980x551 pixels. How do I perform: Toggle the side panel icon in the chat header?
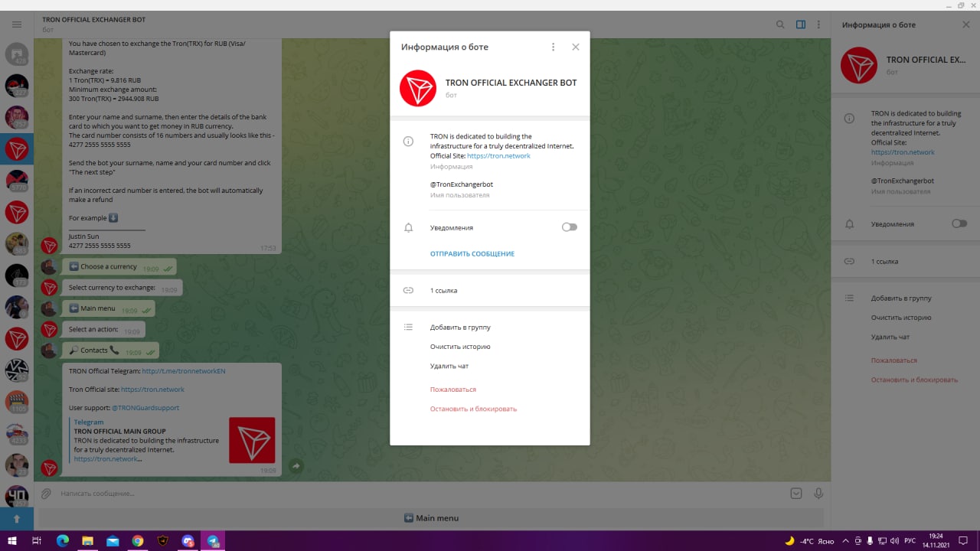[801, 24]
